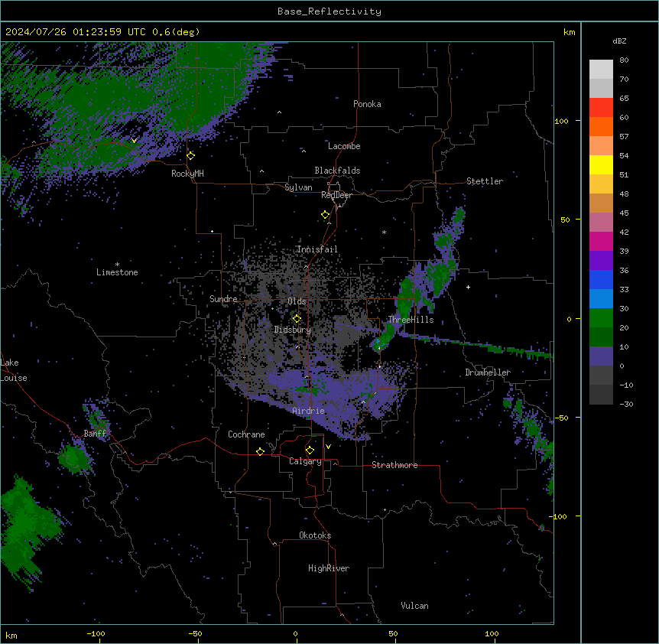This screenshot has height=644, width=659.
Task: Click the RockyMH label
Action: pyautogui.click(x=187, y=174)
